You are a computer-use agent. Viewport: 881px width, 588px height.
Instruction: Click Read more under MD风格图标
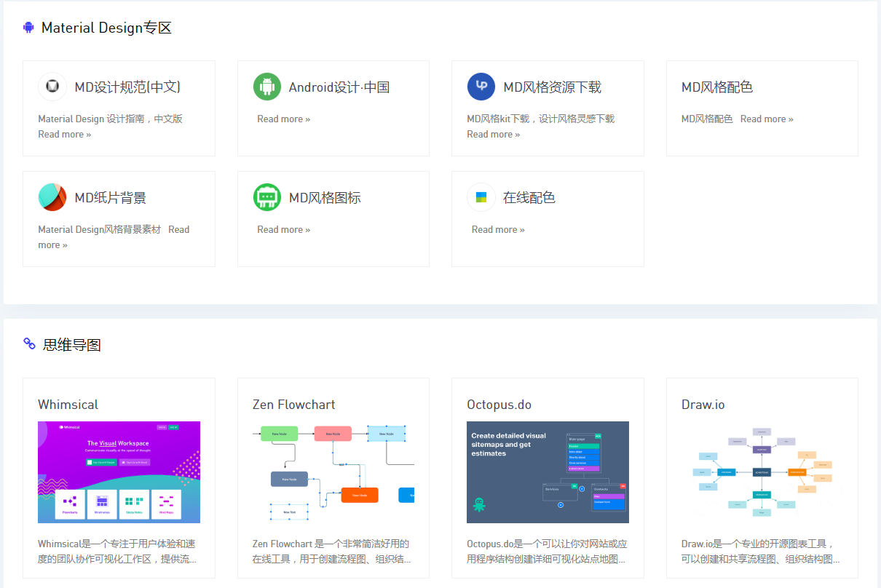[x=283, y=230]
